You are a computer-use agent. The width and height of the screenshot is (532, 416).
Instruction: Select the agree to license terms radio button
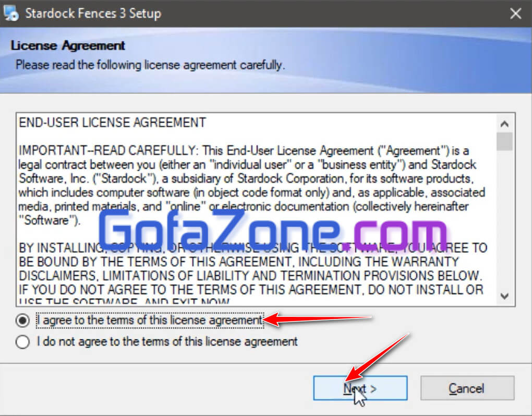[x=23, y=320]
